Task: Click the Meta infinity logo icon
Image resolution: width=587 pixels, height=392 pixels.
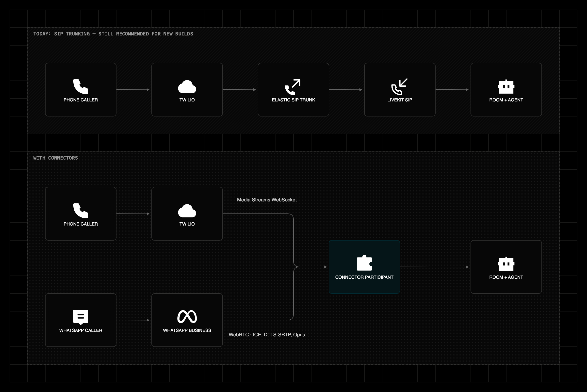Action: point(187,316)
